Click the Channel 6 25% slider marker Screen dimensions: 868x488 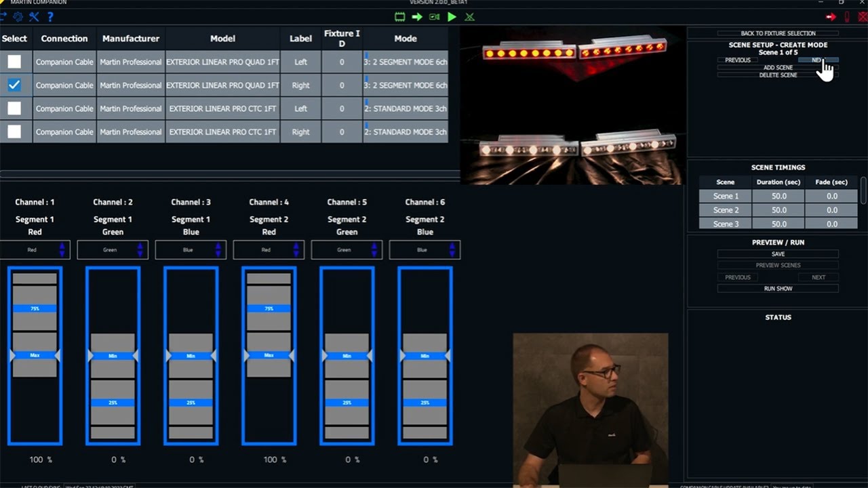coord(425,403)
